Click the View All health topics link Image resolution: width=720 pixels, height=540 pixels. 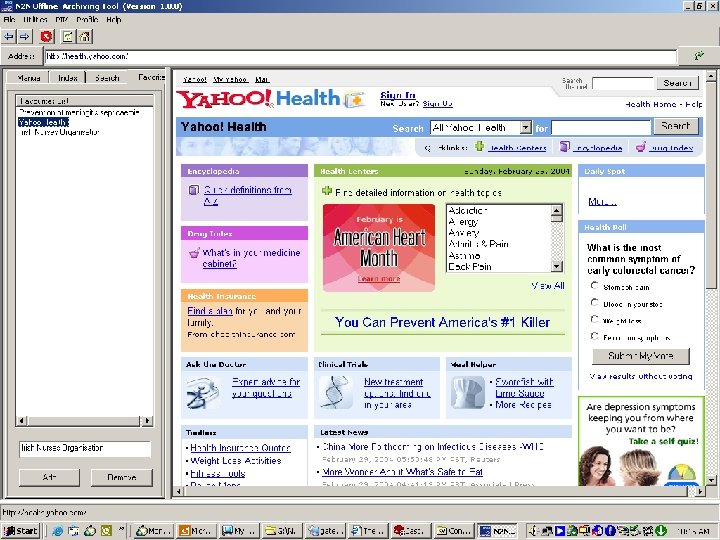coord(548,286)
